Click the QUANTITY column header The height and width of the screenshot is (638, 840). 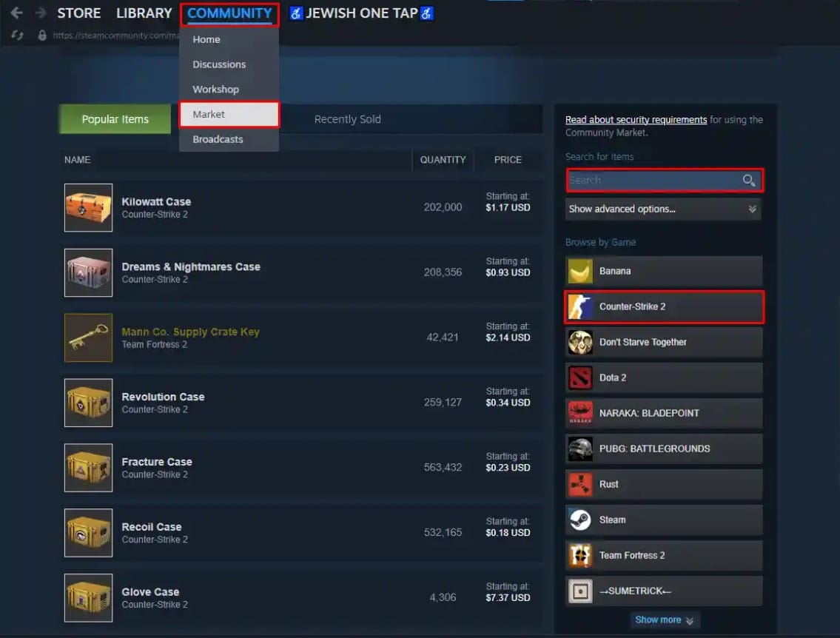(443, 160)
